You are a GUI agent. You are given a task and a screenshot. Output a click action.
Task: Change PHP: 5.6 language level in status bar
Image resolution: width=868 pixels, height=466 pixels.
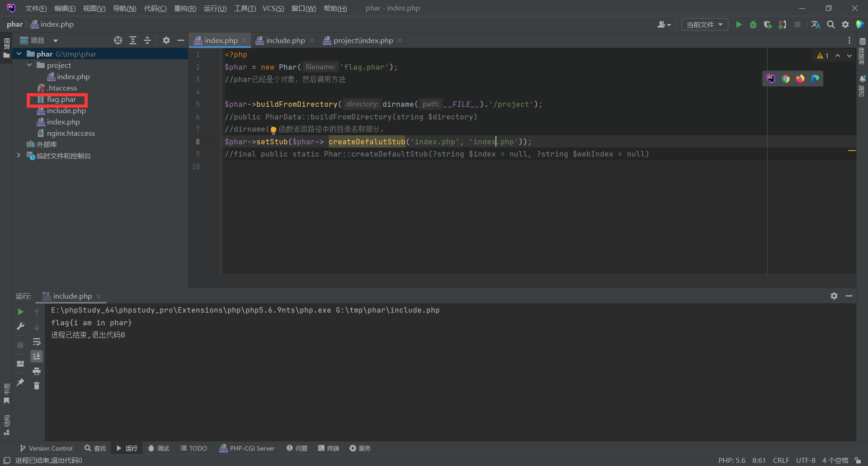732,461
